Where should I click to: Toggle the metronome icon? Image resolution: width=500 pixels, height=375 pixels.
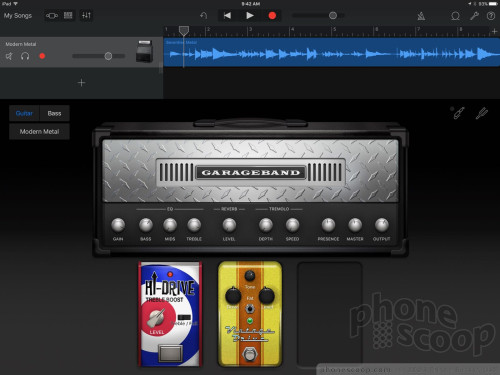[x=421, y=16]
